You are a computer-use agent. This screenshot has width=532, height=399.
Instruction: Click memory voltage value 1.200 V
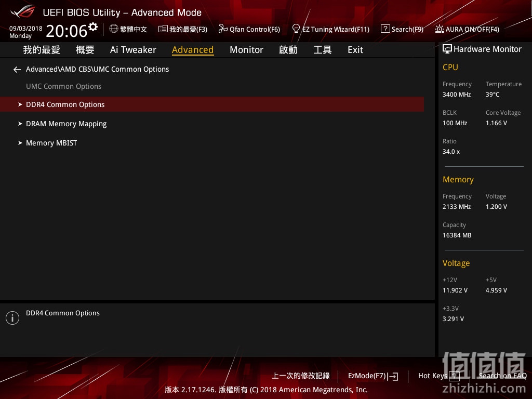coord(496,207)
